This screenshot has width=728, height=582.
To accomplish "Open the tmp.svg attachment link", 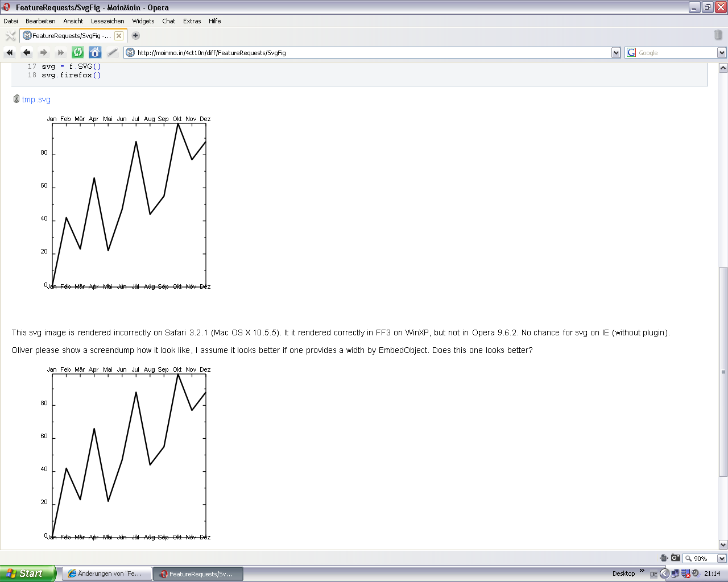I will (x=36, y=99).
